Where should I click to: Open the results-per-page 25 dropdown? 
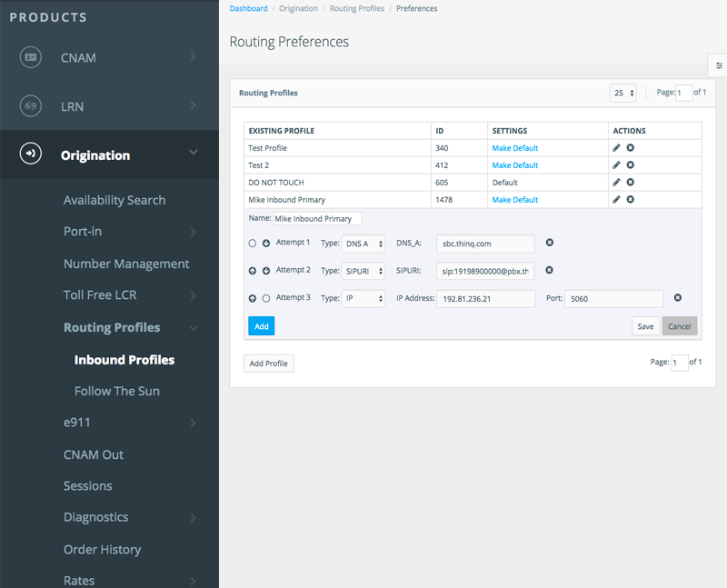[622, 93]
